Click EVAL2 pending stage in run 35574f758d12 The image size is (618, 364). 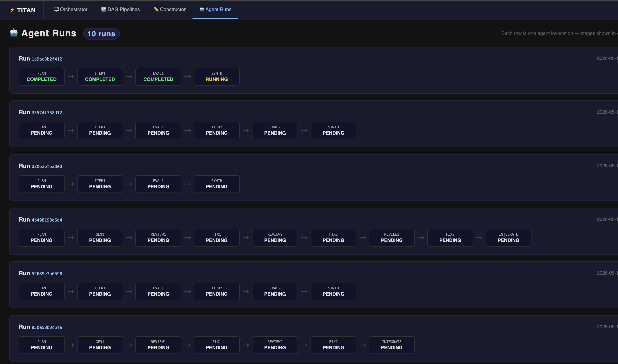(275, 130)
